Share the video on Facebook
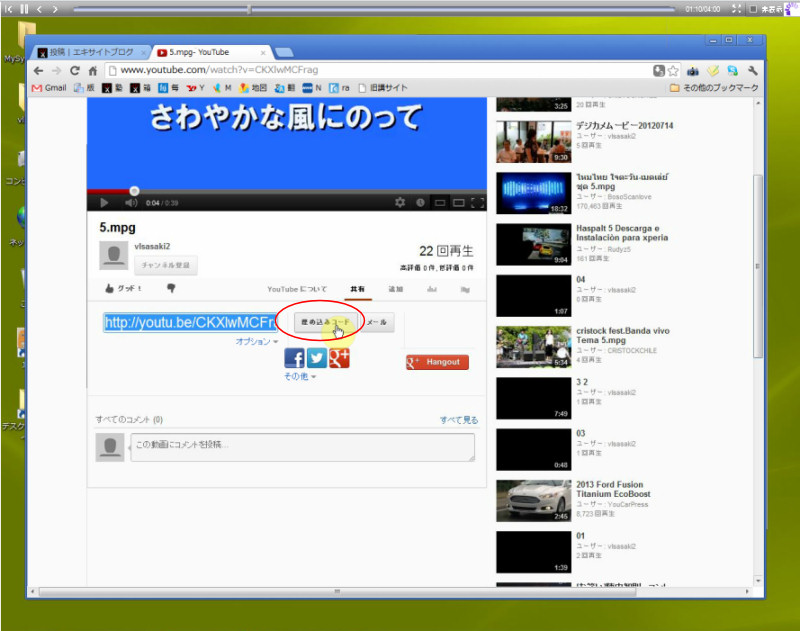 point(294,359)
